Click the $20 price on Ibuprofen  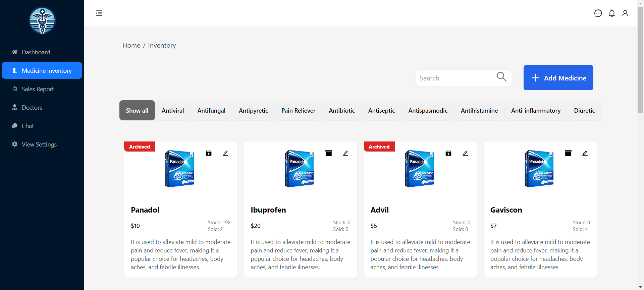256,226
